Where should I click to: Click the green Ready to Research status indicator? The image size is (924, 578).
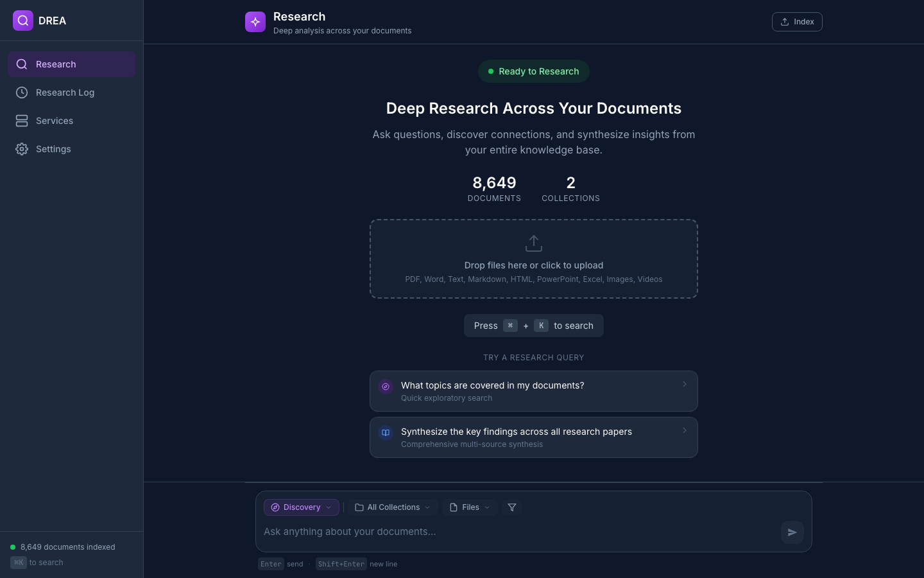(x=533, y=71)
